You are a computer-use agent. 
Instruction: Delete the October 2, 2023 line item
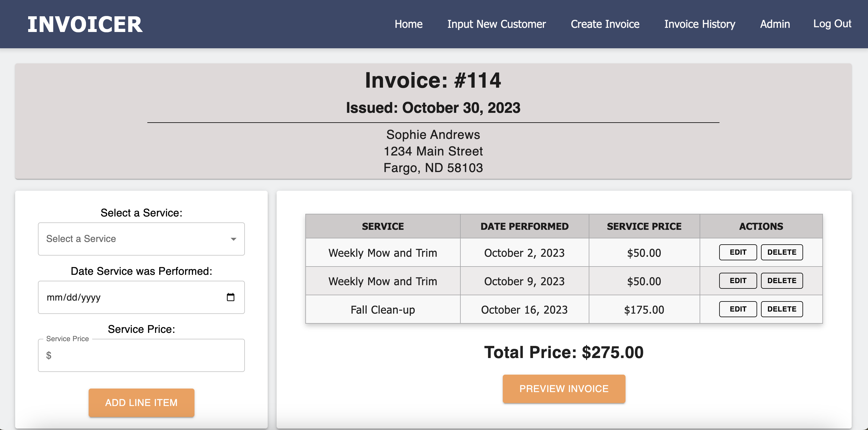click(x=782, y=252)
